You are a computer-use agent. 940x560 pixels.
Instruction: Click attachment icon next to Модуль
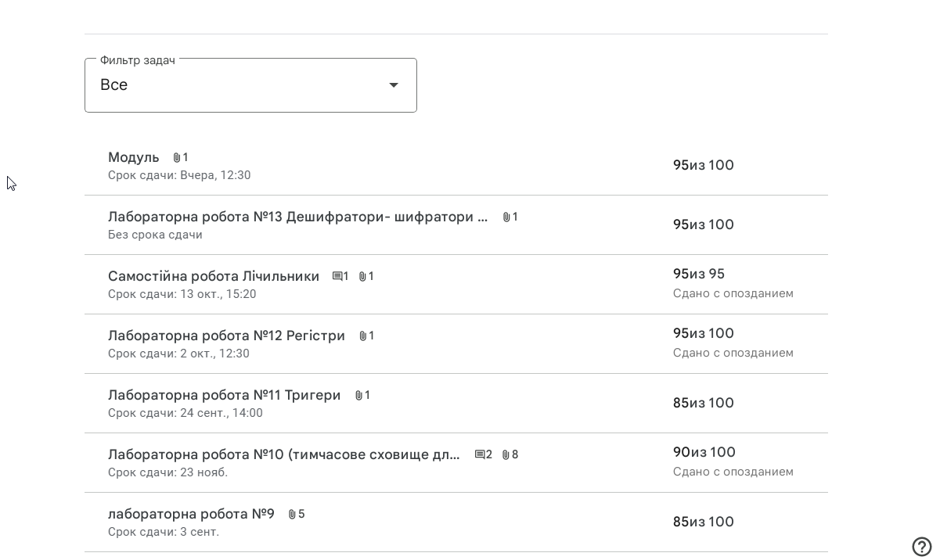tap(177, 158)
